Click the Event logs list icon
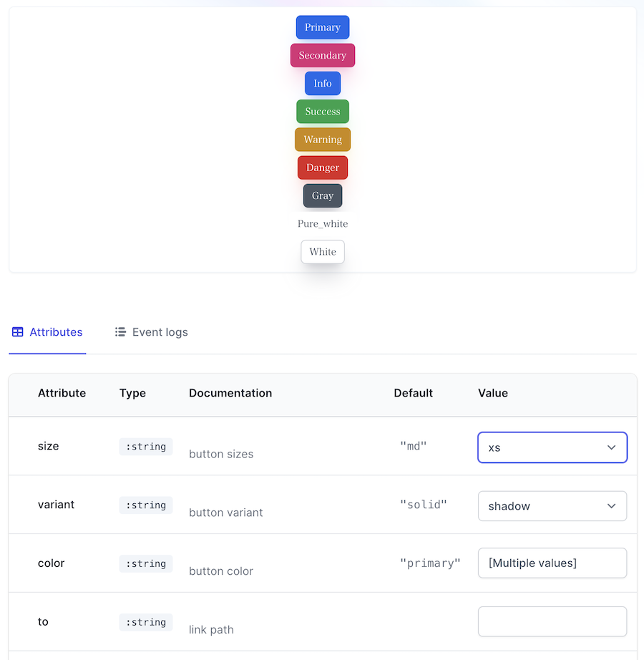Image resolution: width=644 pixels, height=660 pixels. (120, 332)
